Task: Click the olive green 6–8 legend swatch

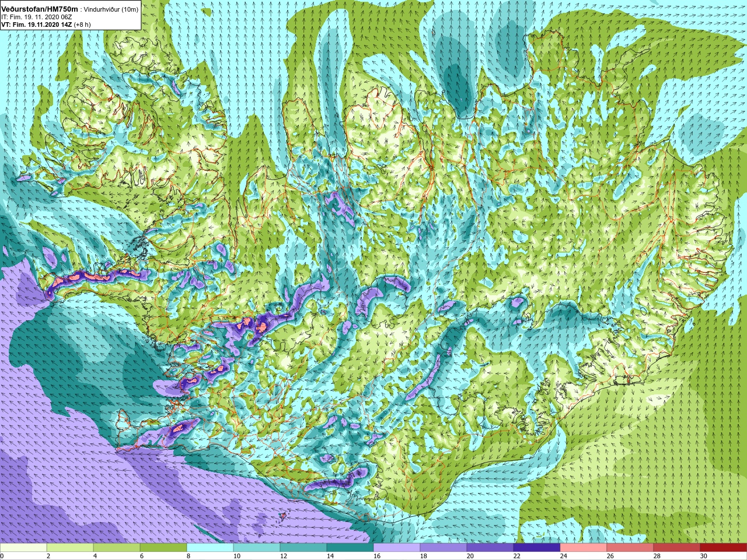Action: point(163,548)
